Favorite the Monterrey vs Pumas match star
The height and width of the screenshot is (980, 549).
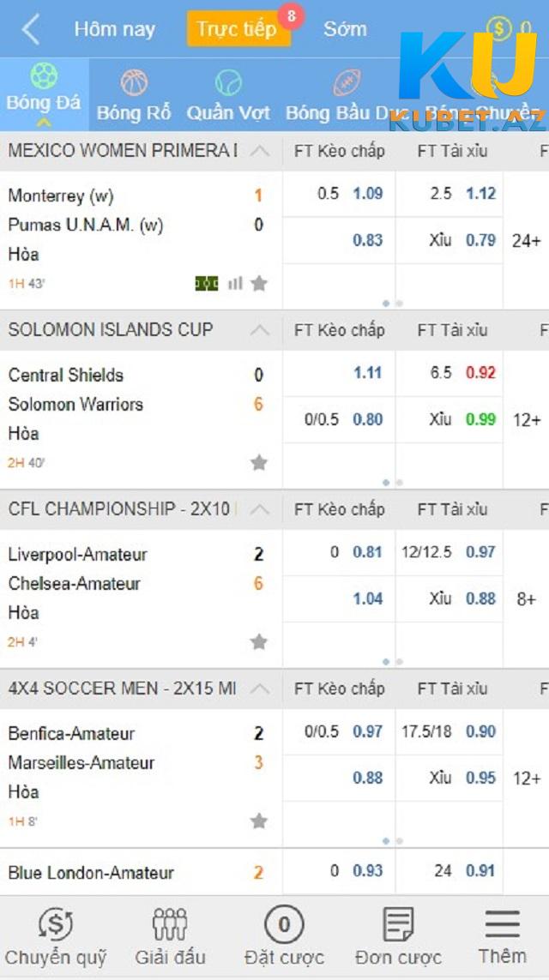click(259, 284)
